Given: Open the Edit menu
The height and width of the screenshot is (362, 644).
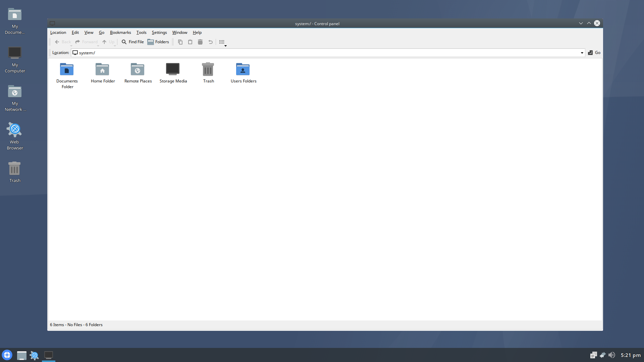Looking at the screenshot, I should [75, 33].
